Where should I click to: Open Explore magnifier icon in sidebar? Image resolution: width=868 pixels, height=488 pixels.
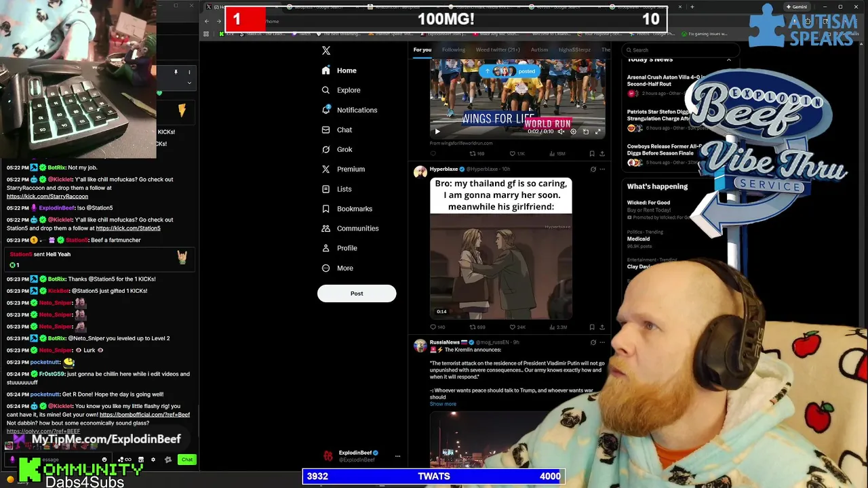[x=326, y=90]
